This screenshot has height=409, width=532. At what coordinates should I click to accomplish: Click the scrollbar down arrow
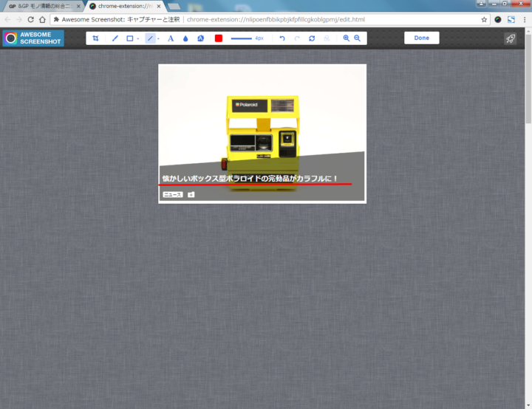click(x=528, y=405)
